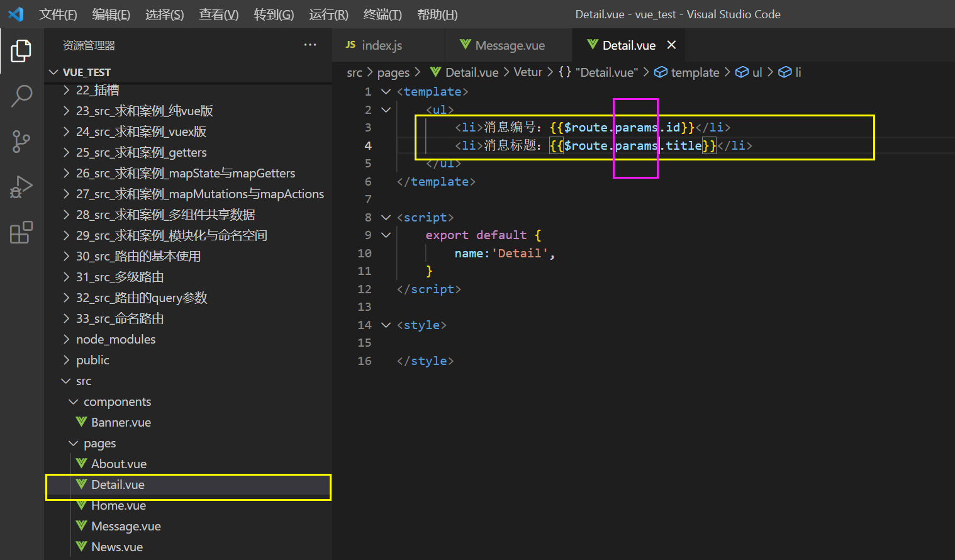The height and width of the screenshot is (560, 955).
Task: Click the 资源管理器 panel title
Action: tap(89, 45)
